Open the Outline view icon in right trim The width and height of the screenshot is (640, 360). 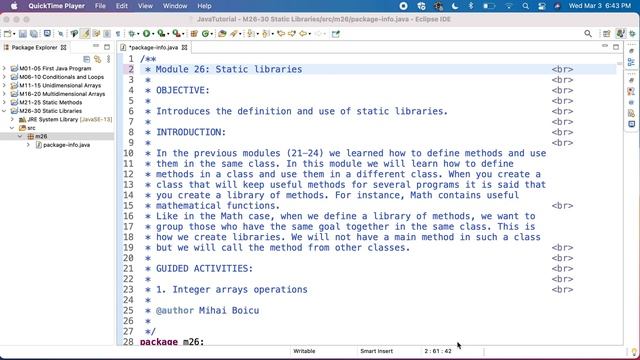point(631,62)
